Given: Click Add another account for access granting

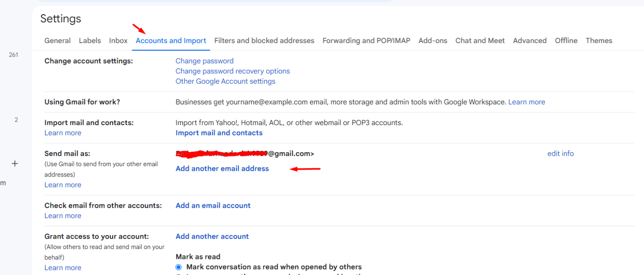Looking at the screenshot, I should pyautogui.click(x=212, y=236).
